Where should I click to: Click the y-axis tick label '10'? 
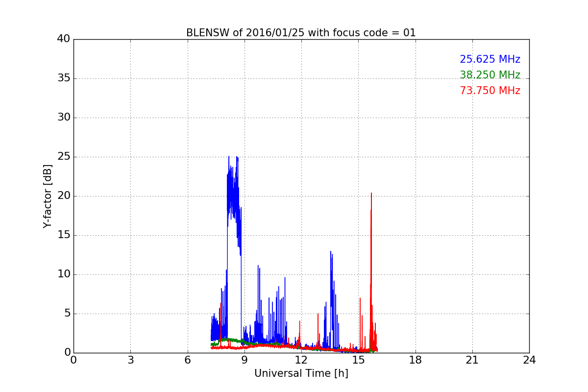pos(64,274)
